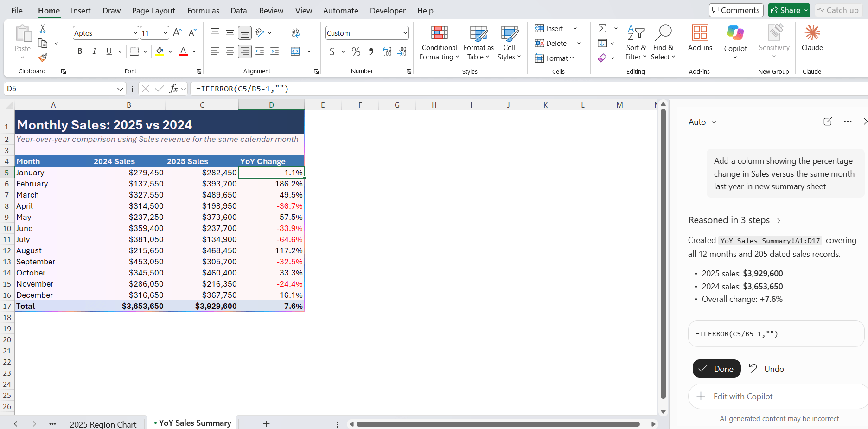Open the Copilot pane more options ellipsis
868x429 pixels.
coord(848,122)
